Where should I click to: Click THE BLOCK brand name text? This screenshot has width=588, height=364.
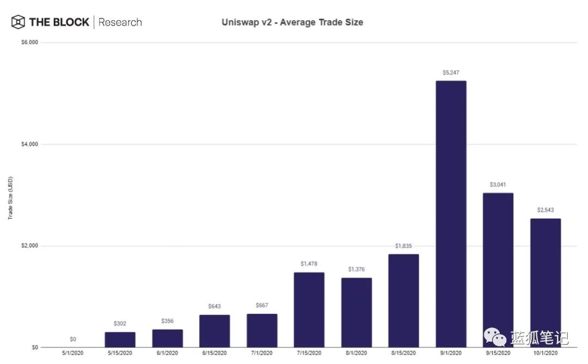point(59,22)
